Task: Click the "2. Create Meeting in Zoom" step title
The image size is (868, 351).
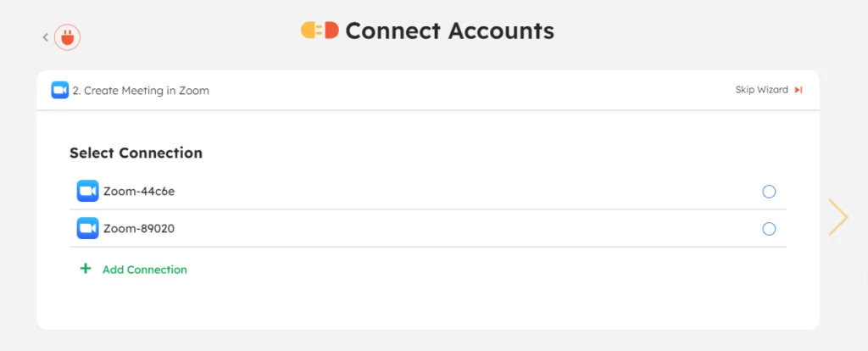Action: point(141,91)
